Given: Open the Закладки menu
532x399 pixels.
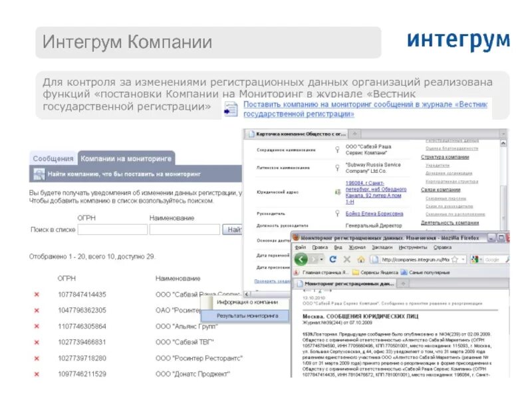Looking at the screenshot, I should click(382, 247).
